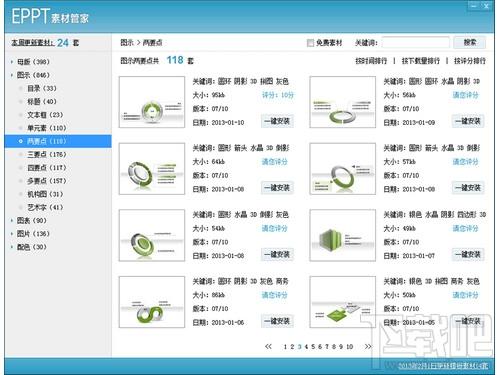Click the 搜索 search button

[470, 43]
